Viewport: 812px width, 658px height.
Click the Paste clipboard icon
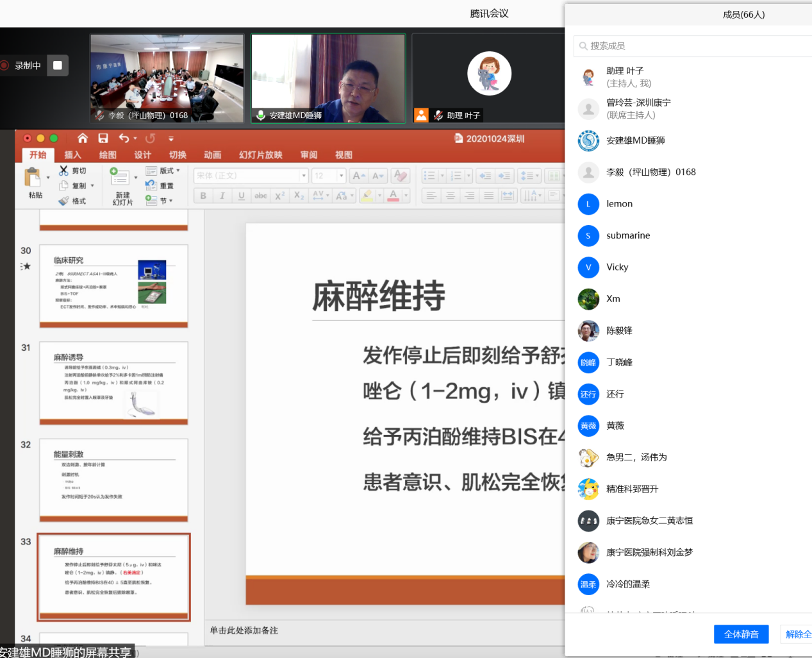coord(32,177)
